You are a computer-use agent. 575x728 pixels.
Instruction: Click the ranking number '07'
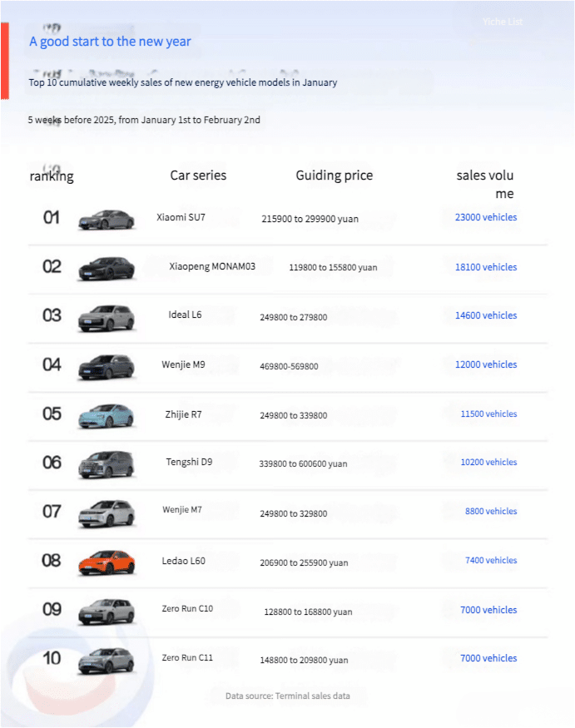[x=52, y=512]
